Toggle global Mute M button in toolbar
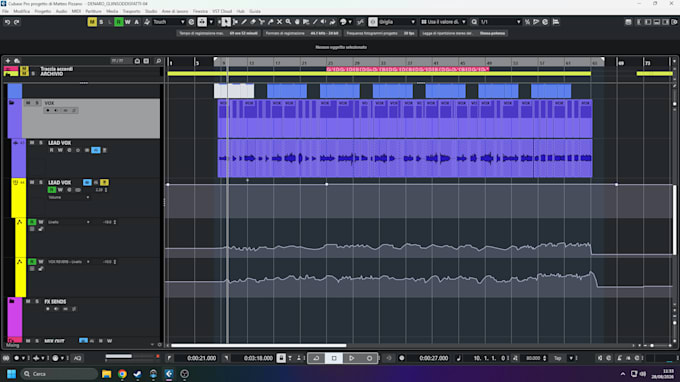The image size is (680, 382). 92,22
